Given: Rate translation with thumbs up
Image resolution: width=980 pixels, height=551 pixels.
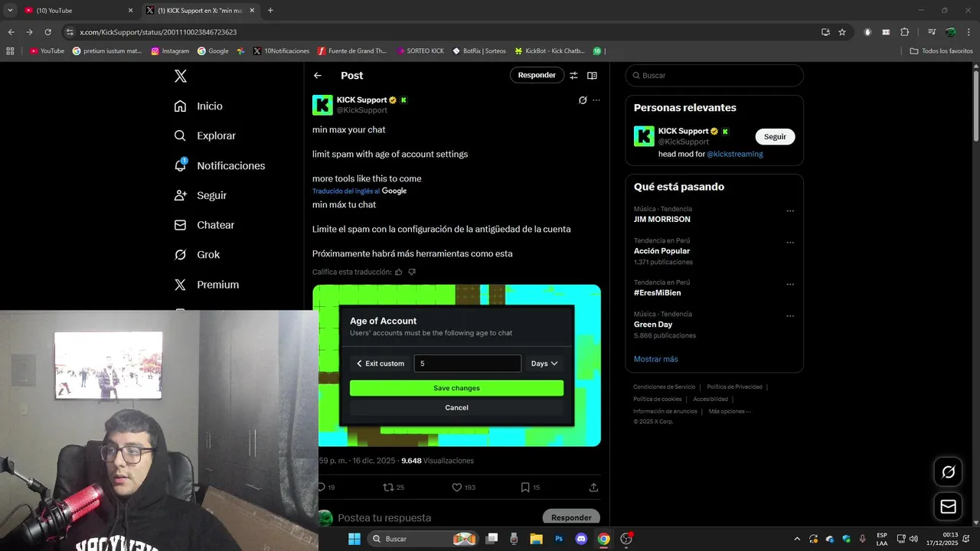Looking at the screenshot, I should [x=399, y=272].
